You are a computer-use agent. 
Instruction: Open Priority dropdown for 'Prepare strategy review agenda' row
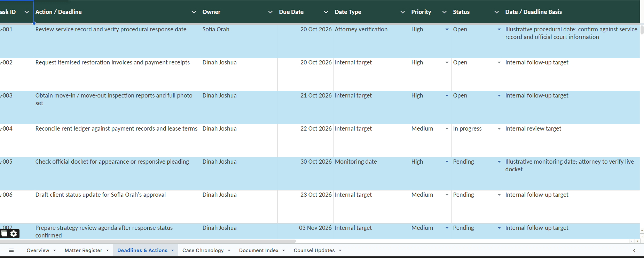coord(447,228)
